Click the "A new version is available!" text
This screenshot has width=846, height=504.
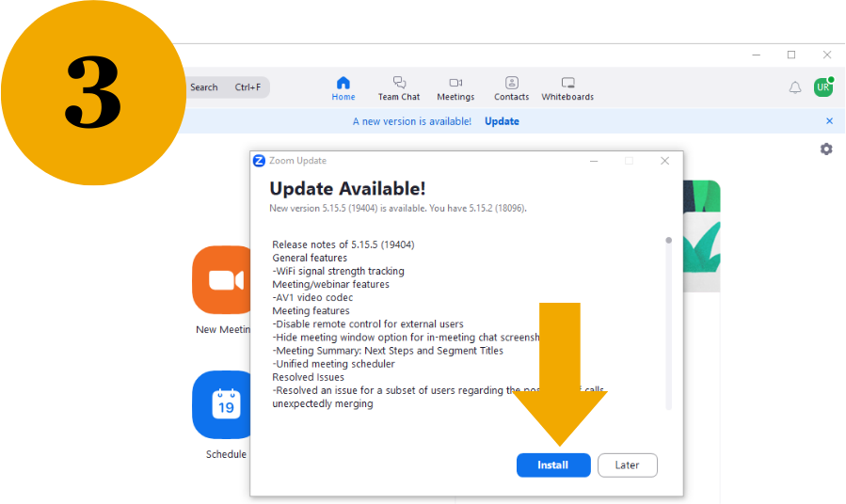(412, 121)
